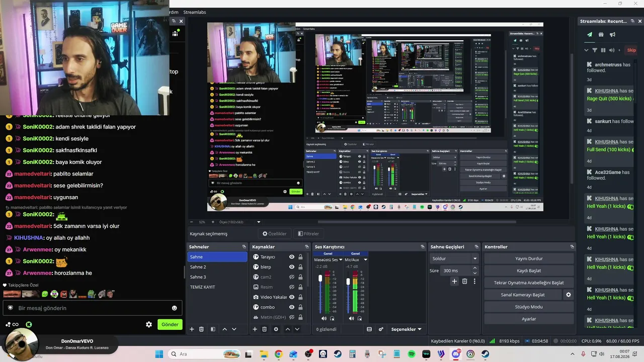The width and height of the screenshot is (644, 362).
Task: Open chat settings gear icon
Action: 149,325
